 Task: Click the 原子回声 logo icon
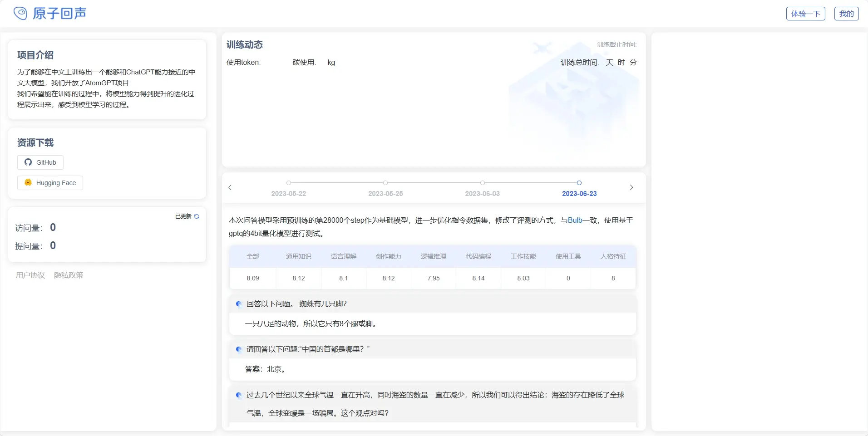pos(20,13)
